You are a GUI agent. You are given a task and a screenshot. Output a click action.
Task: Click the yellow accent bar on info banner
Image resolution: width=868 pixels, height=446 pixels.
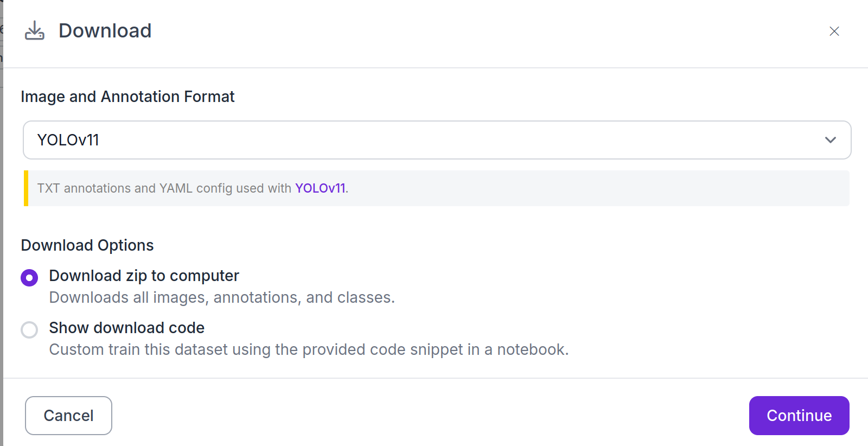(26, 188)
